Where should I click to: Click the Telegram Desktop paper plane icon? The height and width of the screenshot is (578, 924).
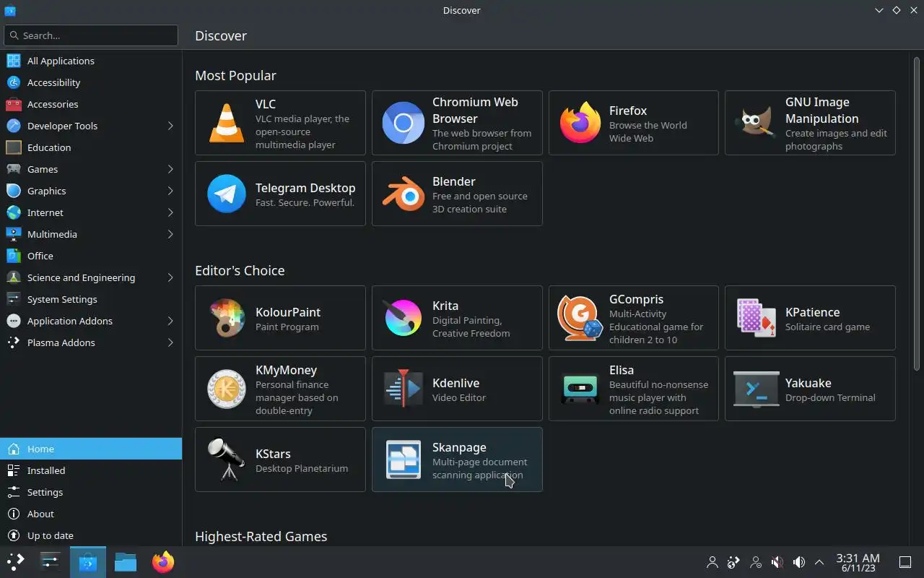tap(227, 194)
